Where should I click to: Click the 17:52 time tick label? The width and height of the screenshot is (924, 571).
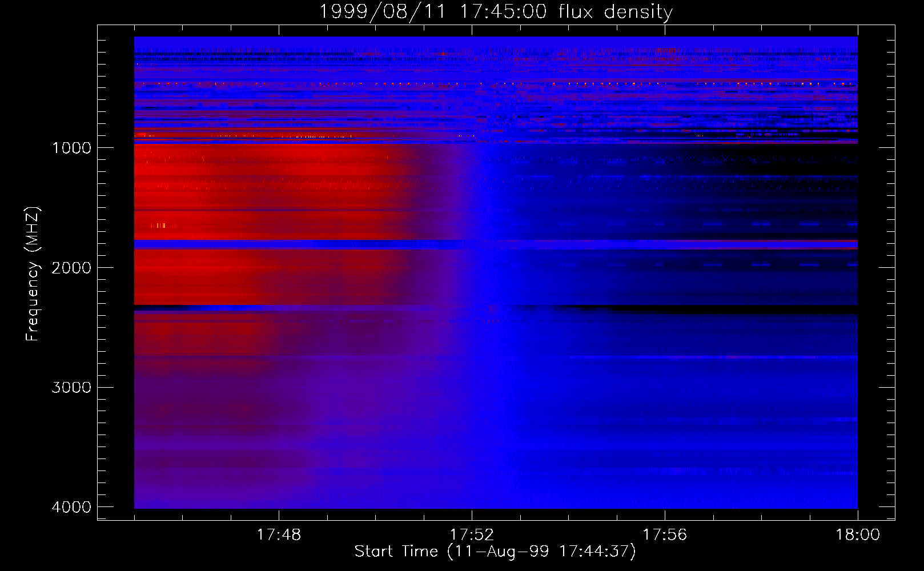click(x=472, y=534)
